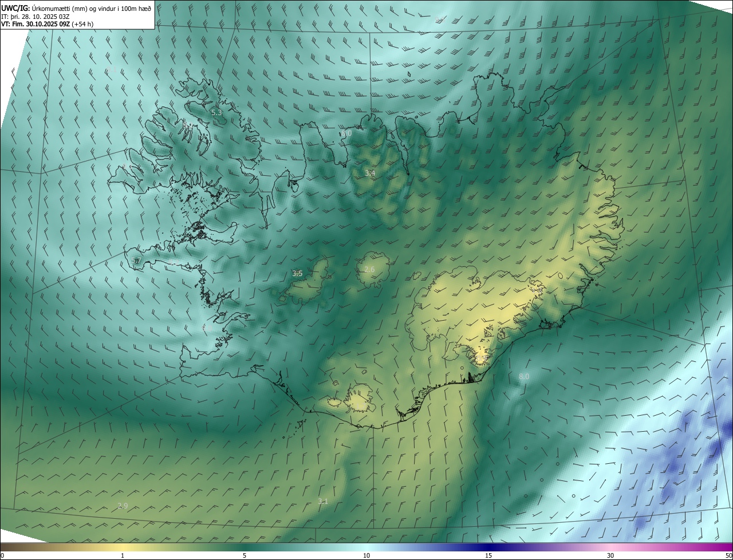The image size is (733, 560).
Task: Click the 3.1 value label south of Iceland
Action: click(323, 502)
